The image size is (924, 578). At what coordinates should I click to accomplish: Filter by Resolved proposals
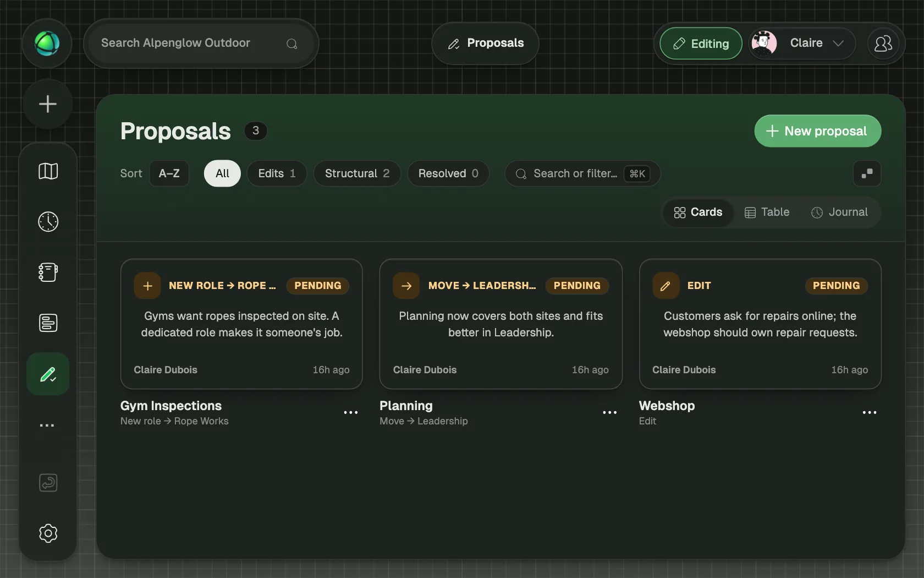[x=448, y=173]
